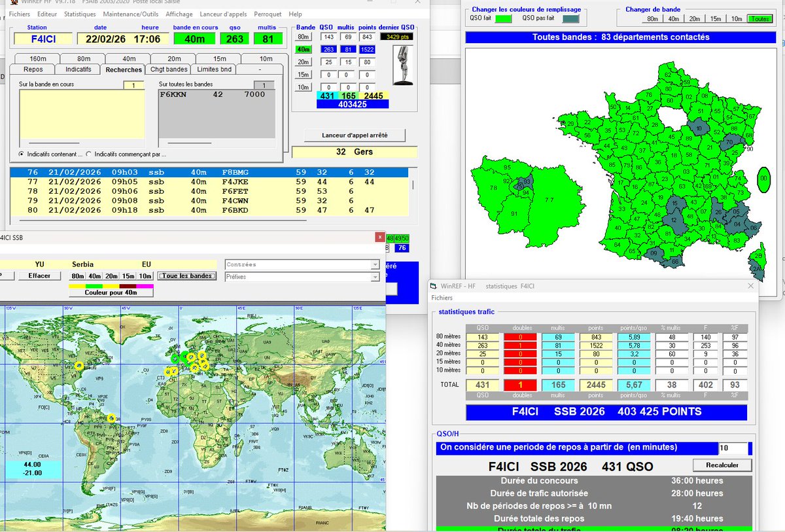Click the 00 circle beside the France map
Viewport: 785px width, 532px height.
[x=763, y=178]
